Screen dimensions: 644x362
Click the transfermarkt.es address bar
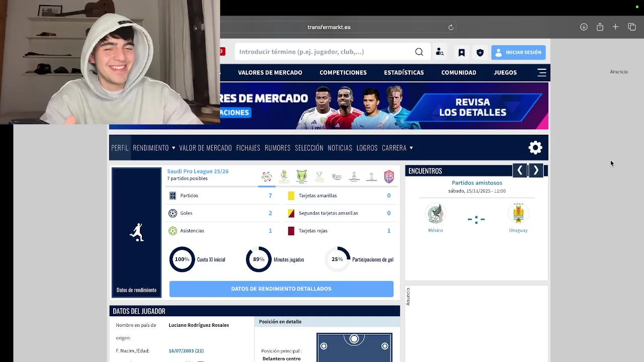click(329, 27)
